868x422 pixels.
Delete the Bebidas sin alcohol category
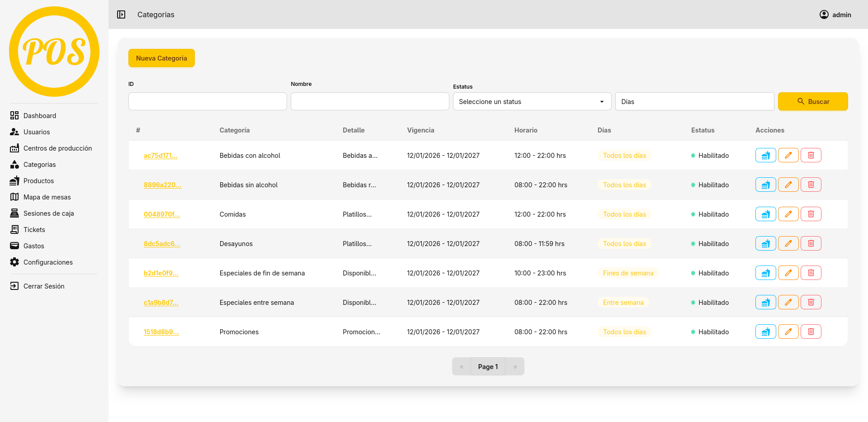[x=811, y=185]
